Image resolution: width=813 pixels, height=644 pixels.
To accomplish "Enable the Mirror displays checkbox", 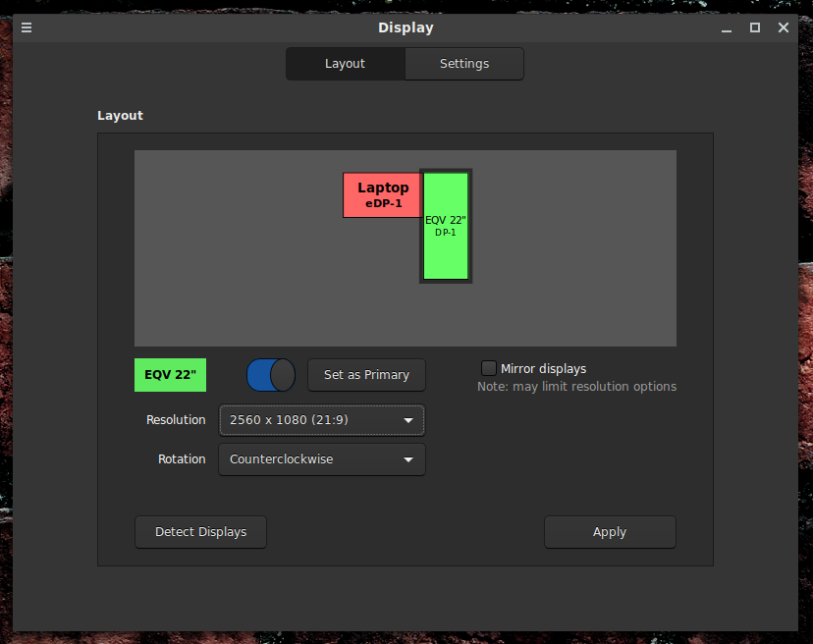I will [x=489, y=368].
